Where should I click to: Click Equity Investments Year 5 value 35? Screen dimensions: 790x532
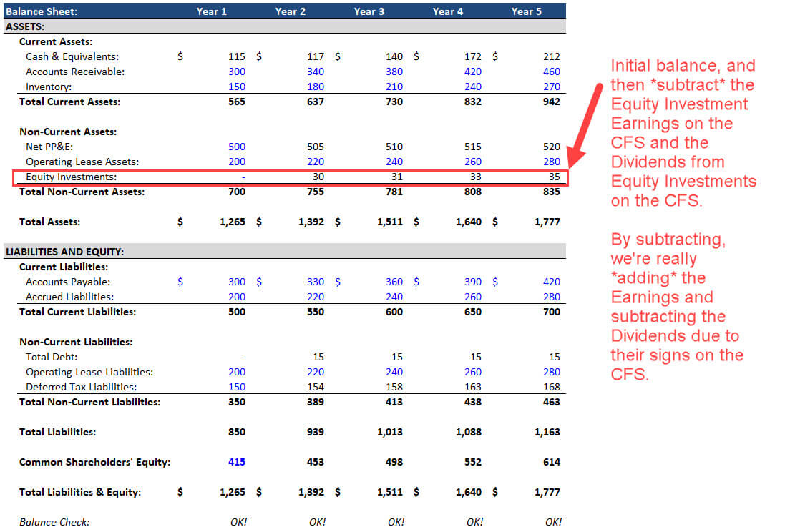click(x=554, y=177)
